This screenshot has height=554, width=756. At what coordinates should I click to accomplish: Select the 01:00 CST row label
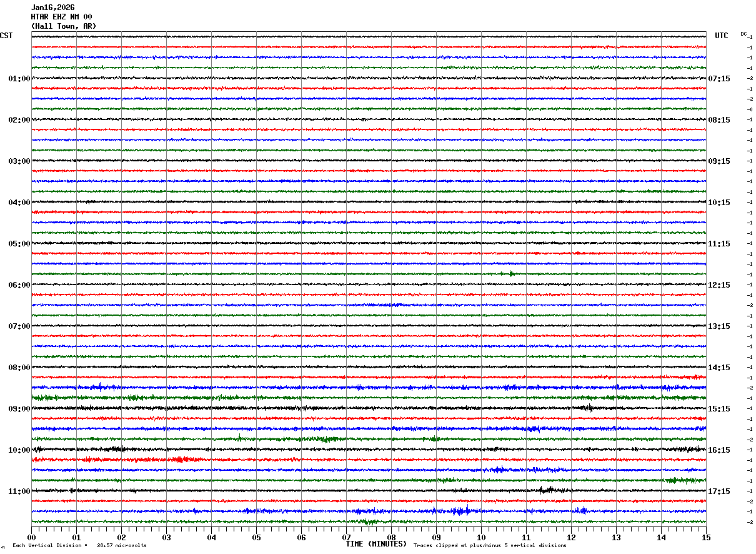19,79
